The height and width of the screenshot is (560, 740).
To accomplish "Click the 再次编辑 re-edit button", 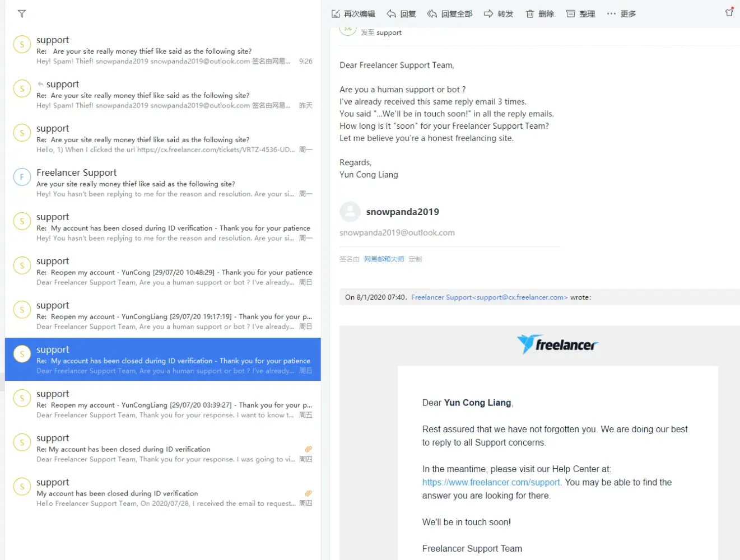I will coord(353,14).
